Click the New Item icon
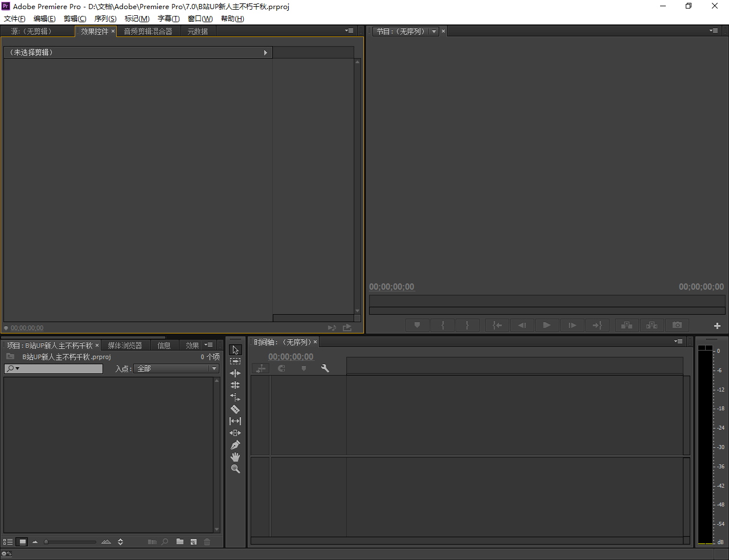Viewport: 729px width, 560px height. click(x=194, y=542)
